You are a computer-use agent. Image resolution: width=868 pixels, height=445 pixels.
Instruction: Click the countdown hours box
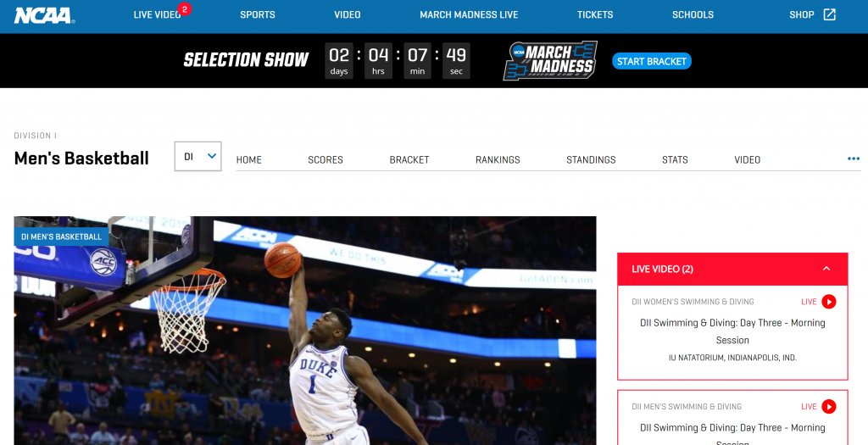(x=378, y=61)
